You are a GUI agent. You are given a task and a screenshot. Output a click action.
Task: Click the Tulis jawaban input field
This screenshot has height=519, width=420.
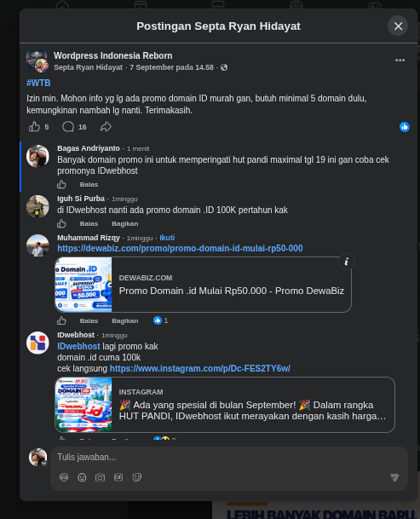click(229, 457)
